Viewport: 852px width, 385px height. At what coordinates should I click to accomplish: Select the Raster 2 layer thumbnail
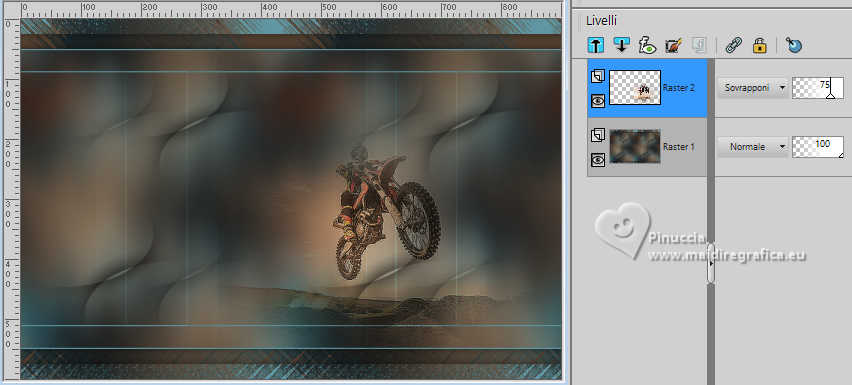(635, 87)
